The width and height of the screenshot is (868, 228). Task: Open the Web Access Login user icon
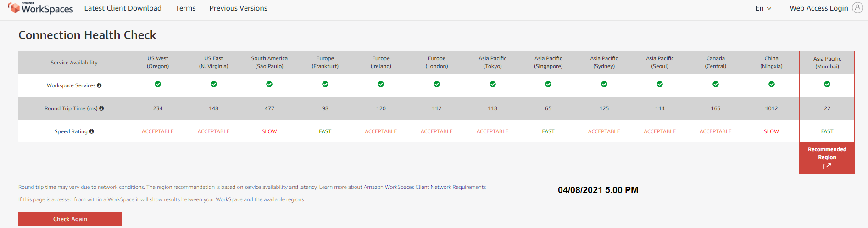click(x=857, y=8)
